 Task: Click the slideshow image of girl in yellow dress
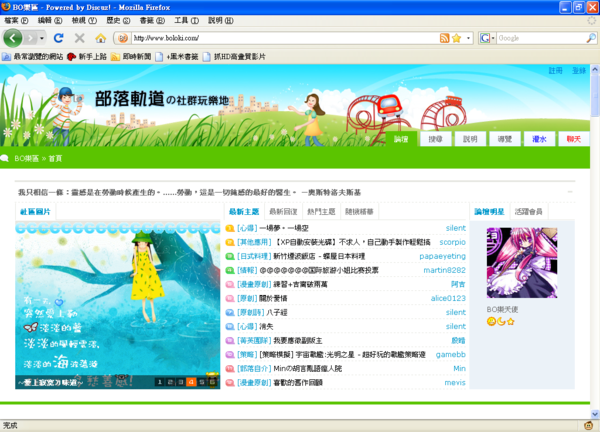coord(117,305)
